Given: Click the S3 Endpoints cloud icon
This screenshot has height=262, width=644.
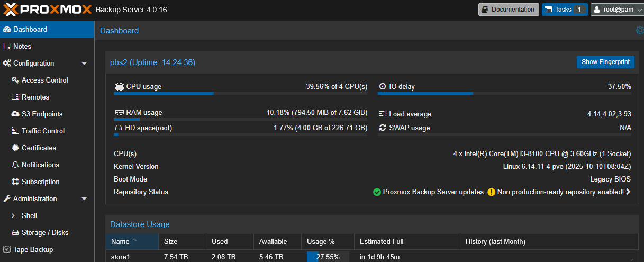Looking at the screenshot, I should (15, 114).
